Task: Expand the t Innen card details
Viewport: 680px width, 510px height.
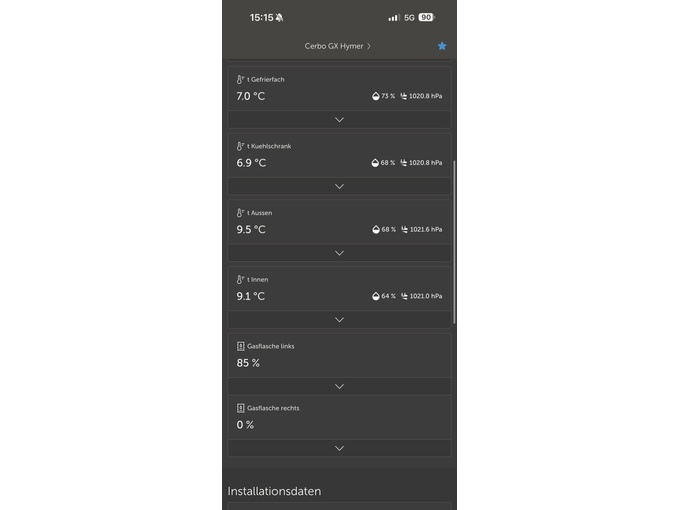Action: 339,320
